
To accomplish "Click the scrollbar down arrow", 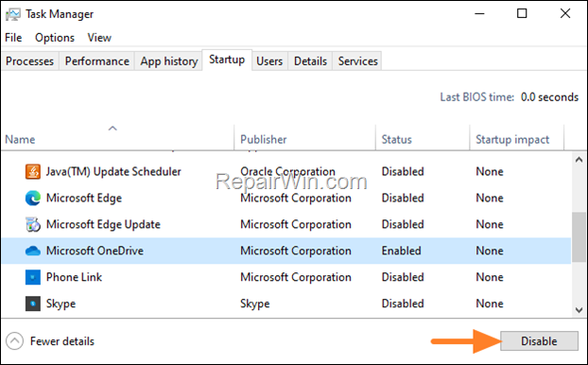I will [x=579, y=310].
